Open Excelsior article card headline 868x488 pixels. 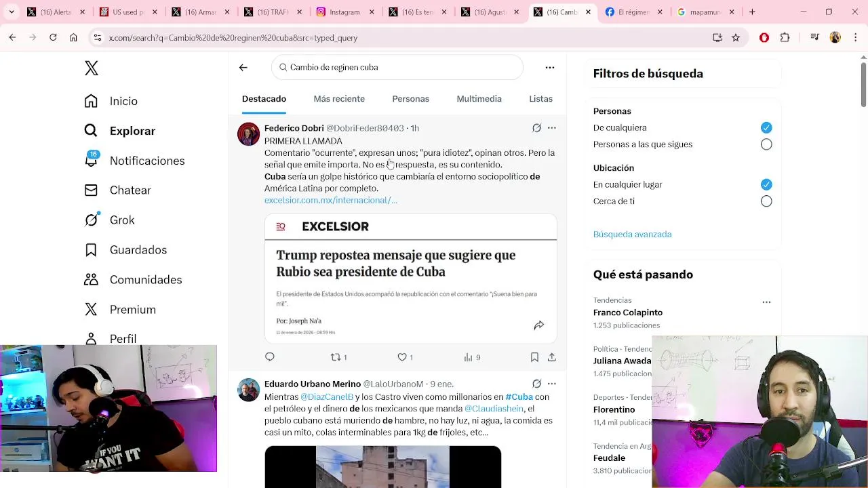(x=395, y=264)
